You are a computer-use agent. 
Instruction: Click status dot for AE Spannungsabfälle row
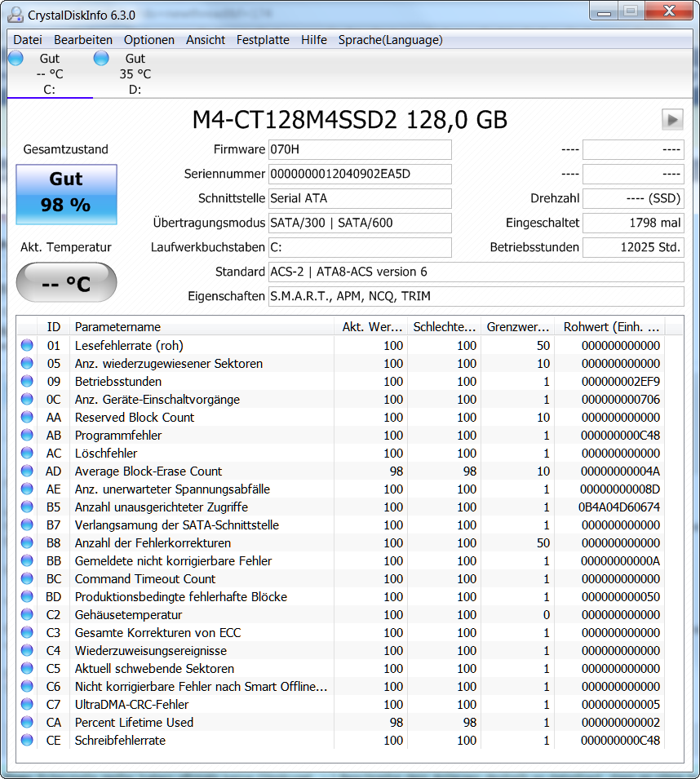[x=27, y=489]
